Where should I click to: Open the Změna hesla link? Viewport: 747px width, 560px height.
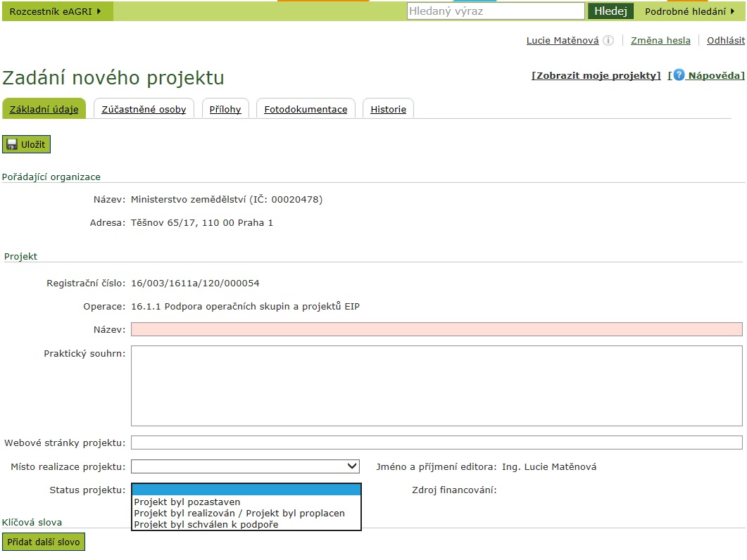coord(660,41)
